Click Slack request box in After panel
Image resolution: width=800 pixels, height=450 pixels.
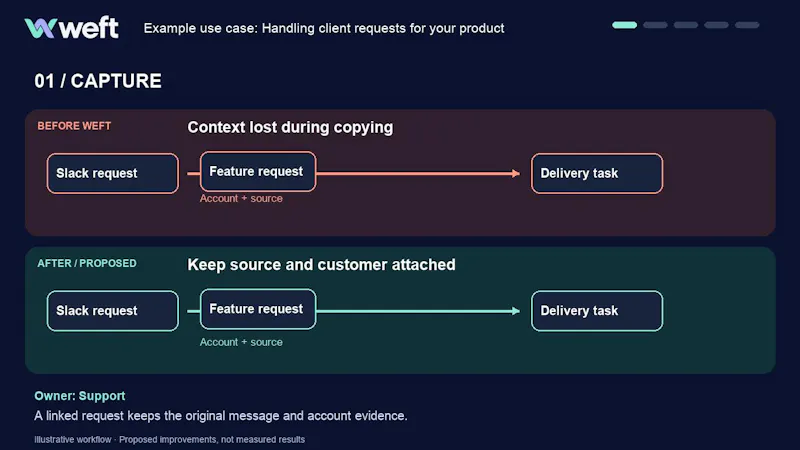point(113,311)
